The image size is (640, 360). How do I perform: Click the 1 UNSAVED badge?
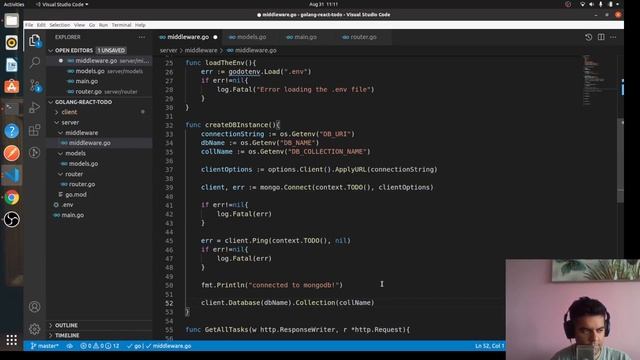click(111, 51)
